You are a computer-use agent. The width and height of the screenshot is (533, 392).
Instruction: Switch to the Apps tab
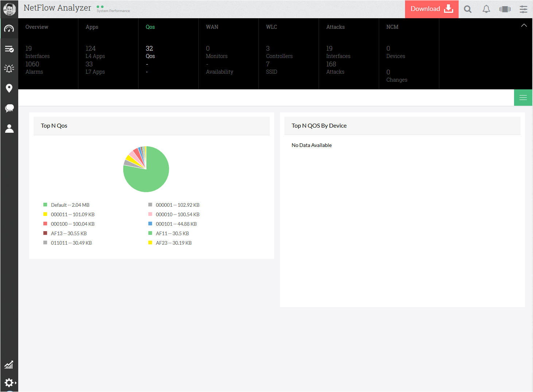click(x=92, y=27)
